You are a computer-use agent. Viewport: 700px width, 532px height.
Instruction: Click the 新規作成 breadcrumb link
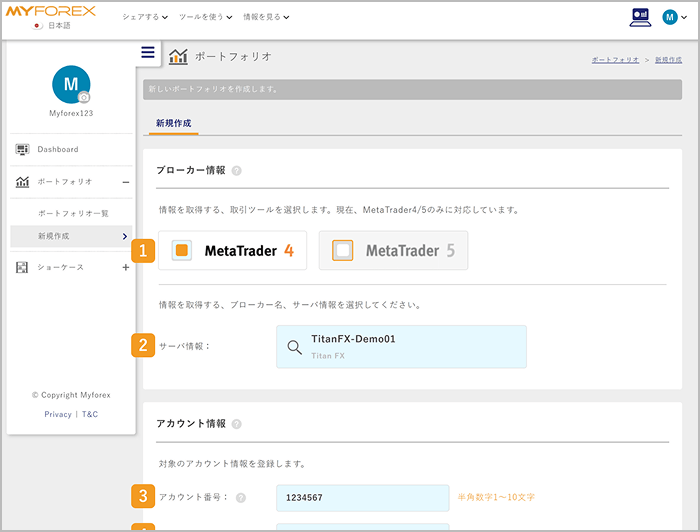tap(668, 60)
